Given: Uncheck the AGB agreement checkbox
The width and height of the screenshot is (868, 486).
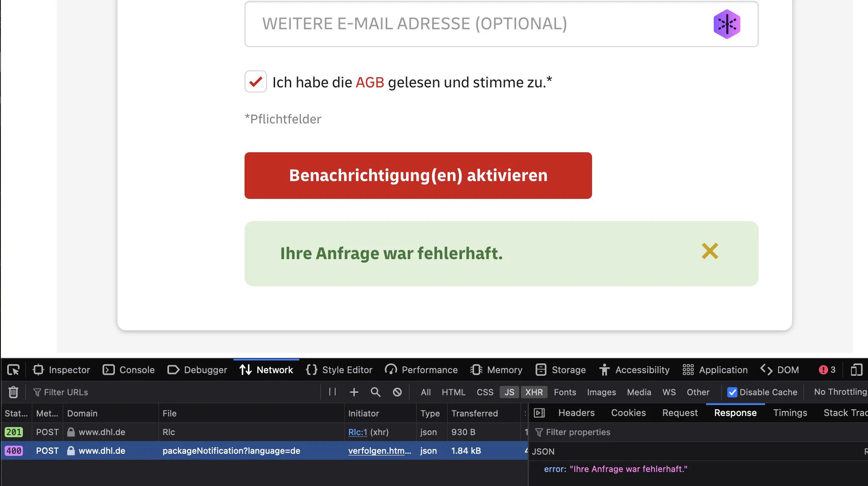Looking at the screenshot, I should click(256, 81).
